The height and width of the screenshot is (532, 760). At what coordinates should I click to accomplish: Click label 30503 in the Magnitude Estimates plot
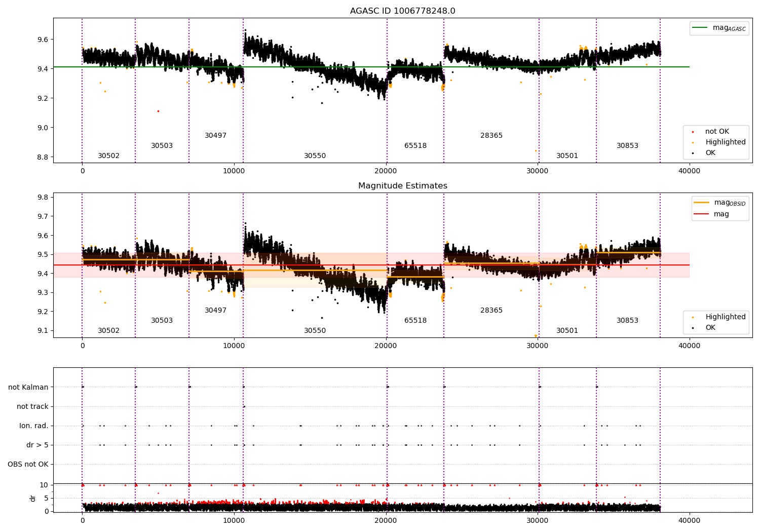[162, 321]
